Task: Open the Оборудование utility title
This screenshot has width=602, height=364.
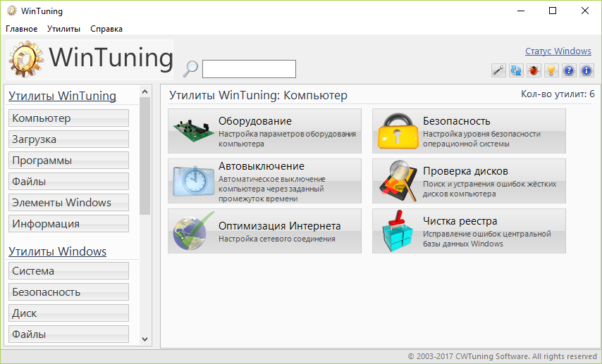Action: point(255,121)
